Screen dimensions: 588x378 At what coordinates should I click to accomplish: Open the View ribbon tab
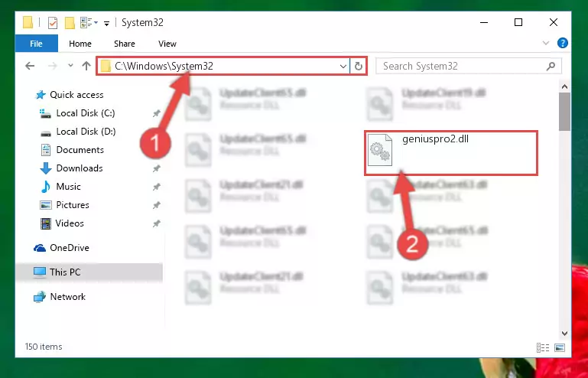pos(167,44)
